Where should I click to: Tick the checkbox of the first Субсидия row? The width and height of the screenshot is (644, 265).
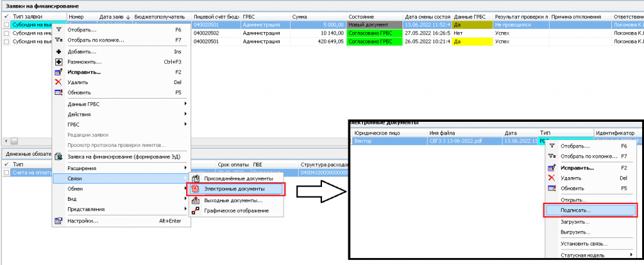[6, 24]
